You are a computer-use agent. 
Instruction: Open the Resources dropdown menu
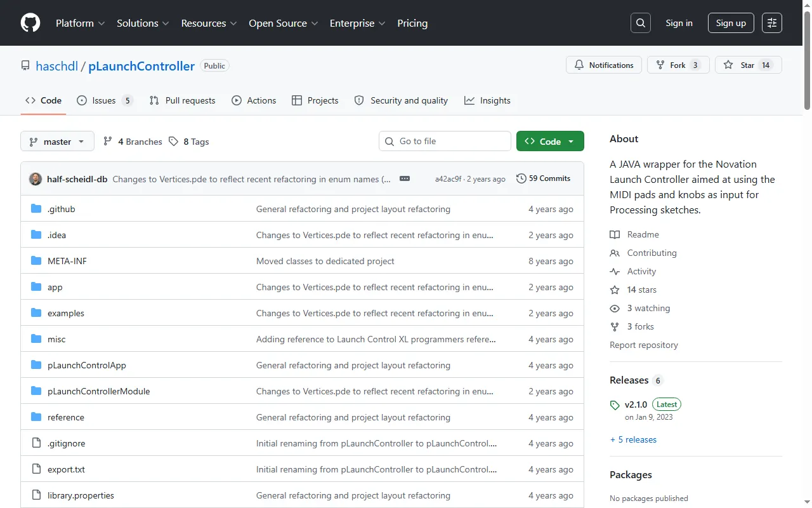(x=209, y=23)
